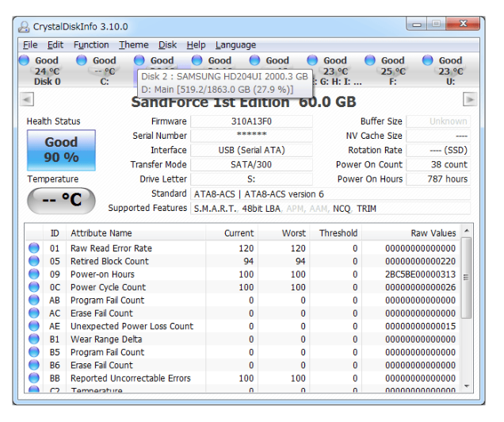Click the Worst column header
Screen dimensions: 504x422
click(284, 233)
